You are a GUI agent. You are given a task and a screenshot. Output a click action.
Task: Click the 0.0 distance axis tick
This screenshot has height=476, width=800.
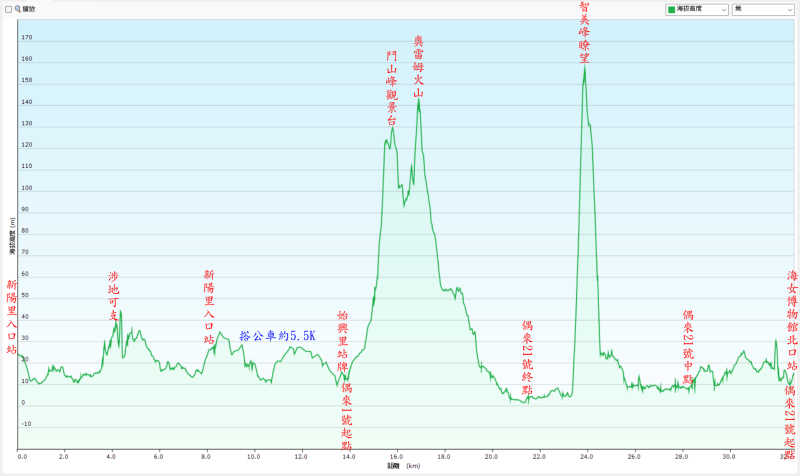click(x=22, y=457)
